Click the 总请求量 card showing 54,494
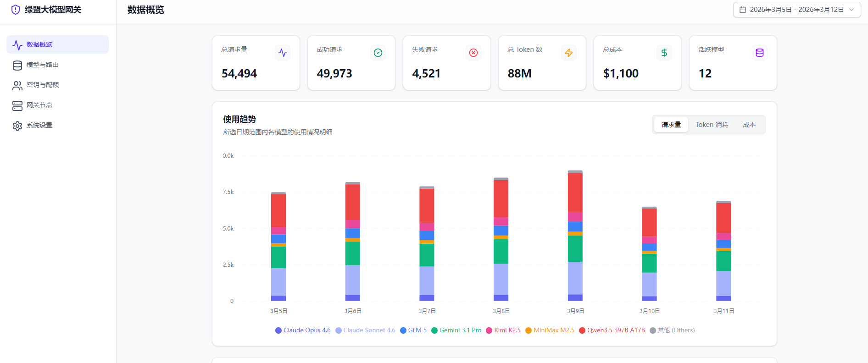The width and height of the screenshot is (868, 363). tap(256, 63)
